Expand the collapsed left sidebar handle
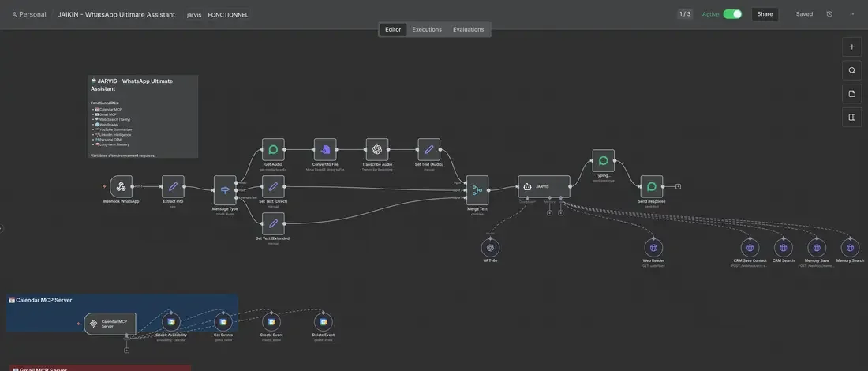 (2, 227)
